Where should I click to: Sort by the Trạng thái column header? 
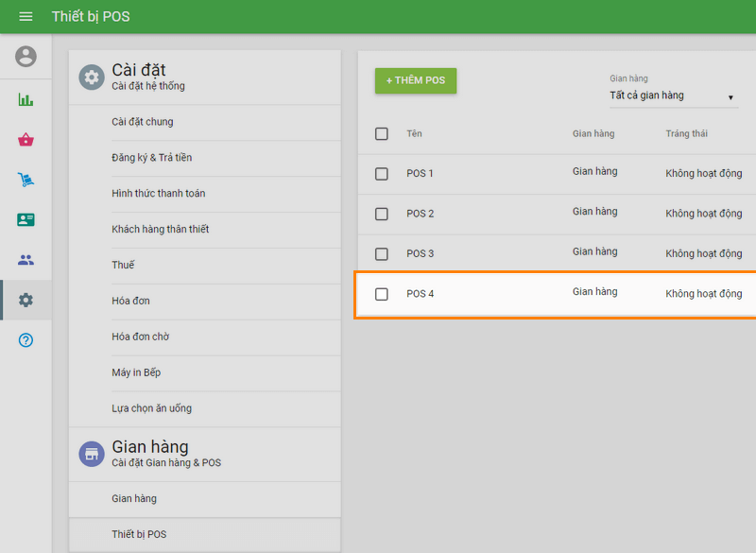pos(686,134)
